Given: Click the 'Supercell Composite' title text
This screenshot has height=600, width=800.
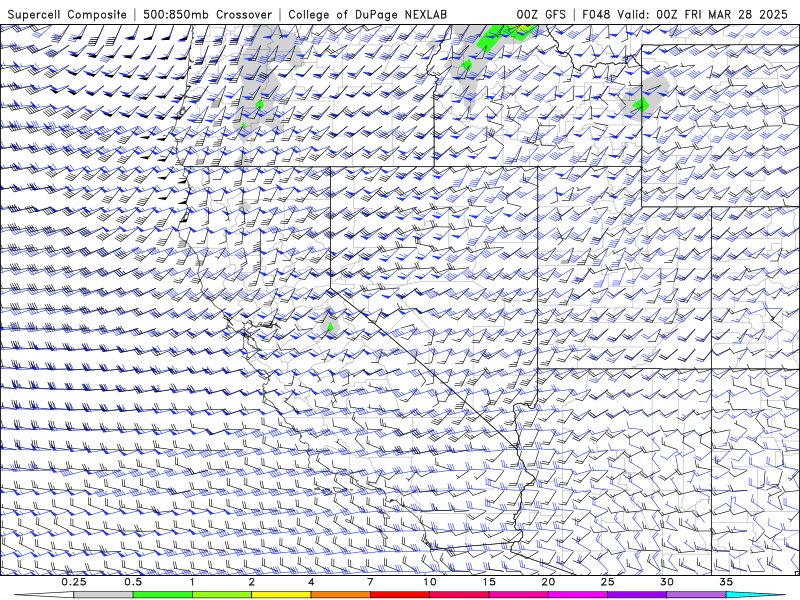Looking at the screenshot, I should [x=67, y=14].
